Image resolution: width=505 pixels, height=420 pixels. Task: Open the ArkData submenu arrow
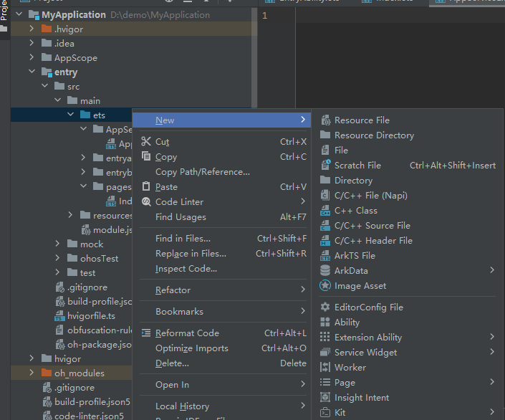tap(492, 270)
